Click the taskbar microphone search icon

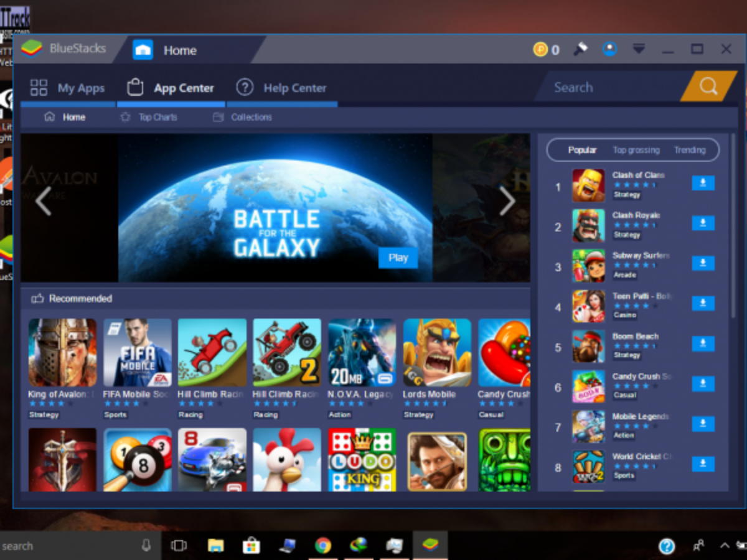point(146,546)
